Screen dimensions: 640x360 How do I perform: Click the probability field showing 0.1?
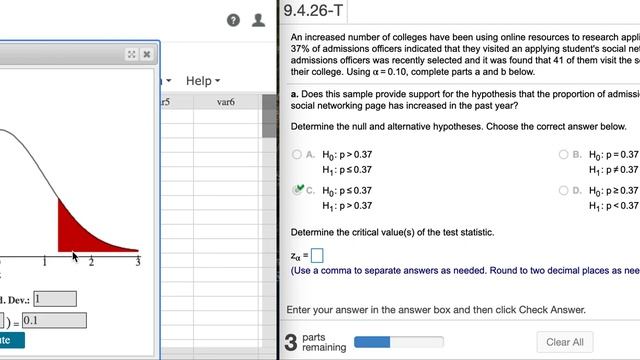point(54,320)
